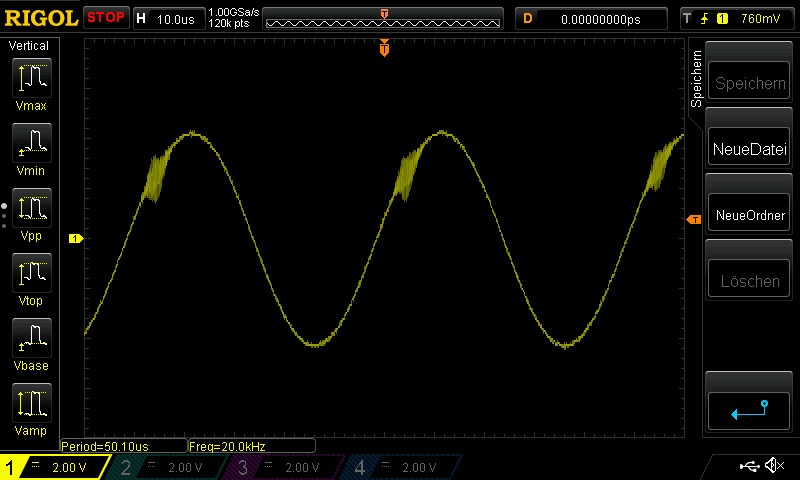
Task: Click the RIGOL logo
Action: (41, 18)
